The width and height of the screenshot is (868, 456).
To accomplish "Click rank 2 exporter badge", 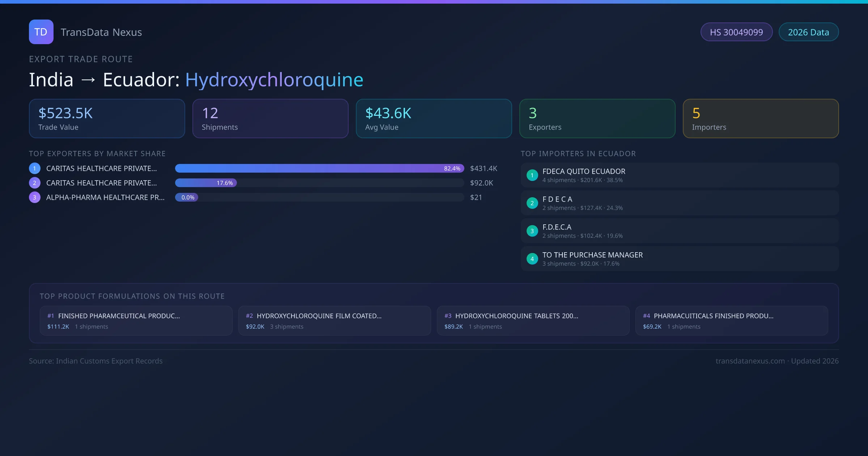I will click(35, 183).
